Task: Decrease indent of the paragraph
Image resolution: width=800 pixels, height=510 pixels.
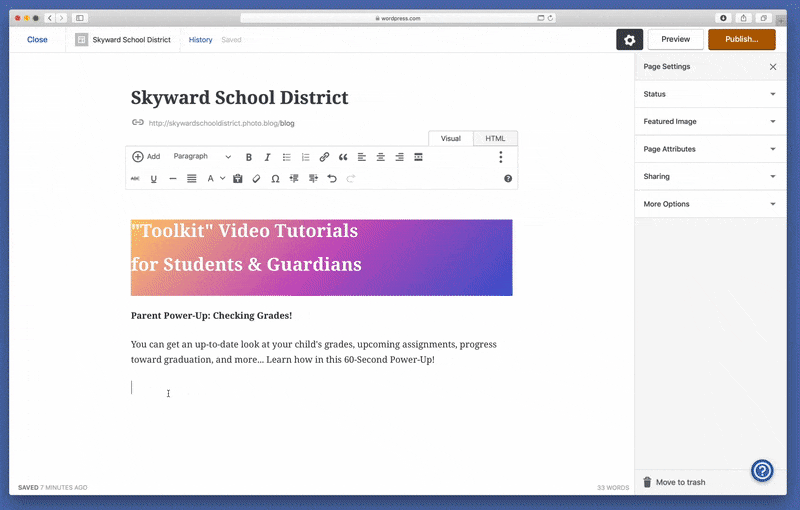Action: pos(294,178)
